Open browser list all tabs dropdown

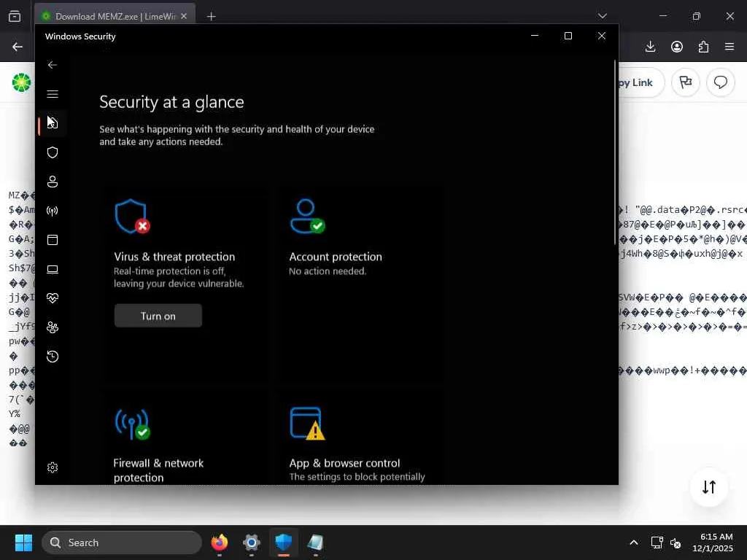[x=602, y=16]
